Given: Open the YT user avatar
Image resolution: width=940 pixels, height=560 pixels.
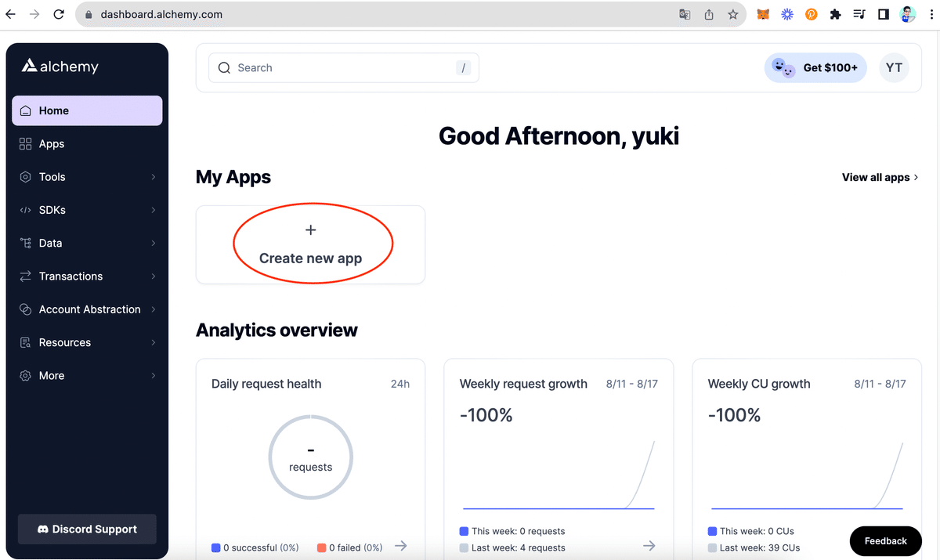Looking at the screenshot, I should [894, 68].
